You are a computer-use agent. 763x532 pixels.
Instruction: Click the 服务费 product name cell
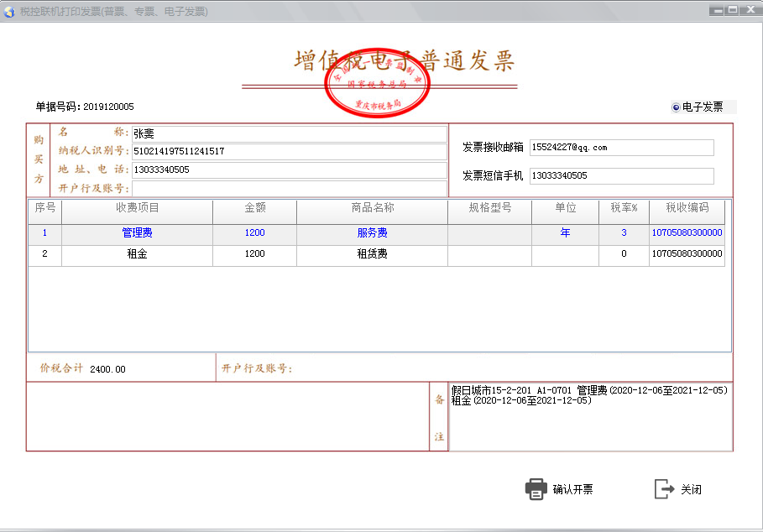(372, 233)
